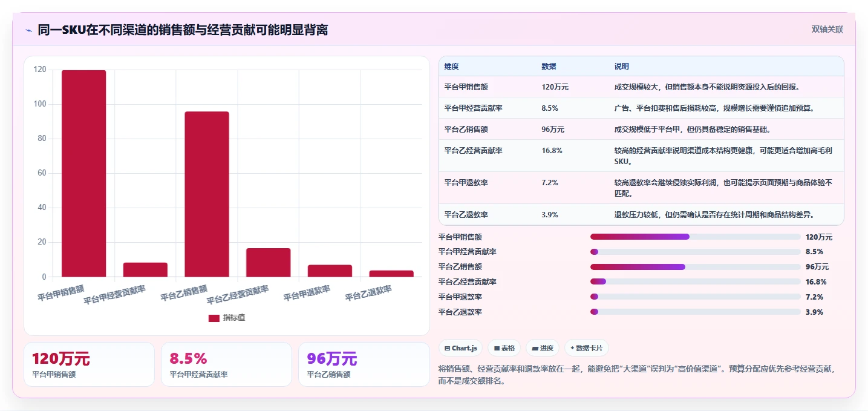Click the description starting 退款压力较低

714,215
